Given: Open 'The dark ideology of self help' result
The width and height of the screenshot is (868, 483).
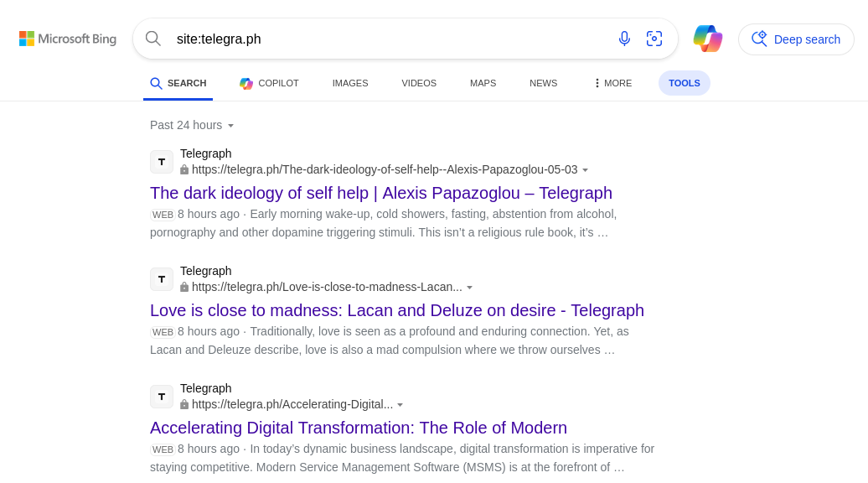Looking at the screenshot, I should pyautogui.click(x=381, y=193).
